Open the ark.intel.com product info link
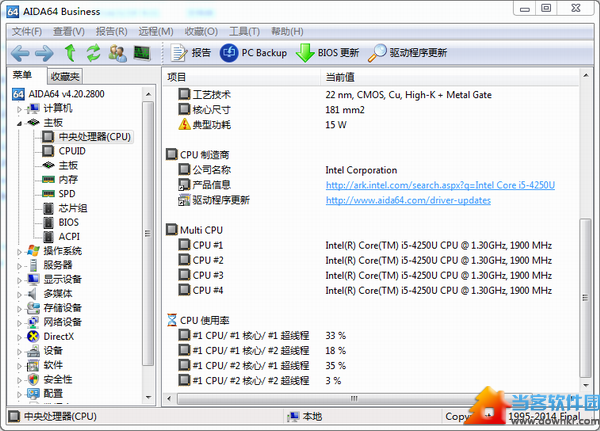 pos(440,185)
